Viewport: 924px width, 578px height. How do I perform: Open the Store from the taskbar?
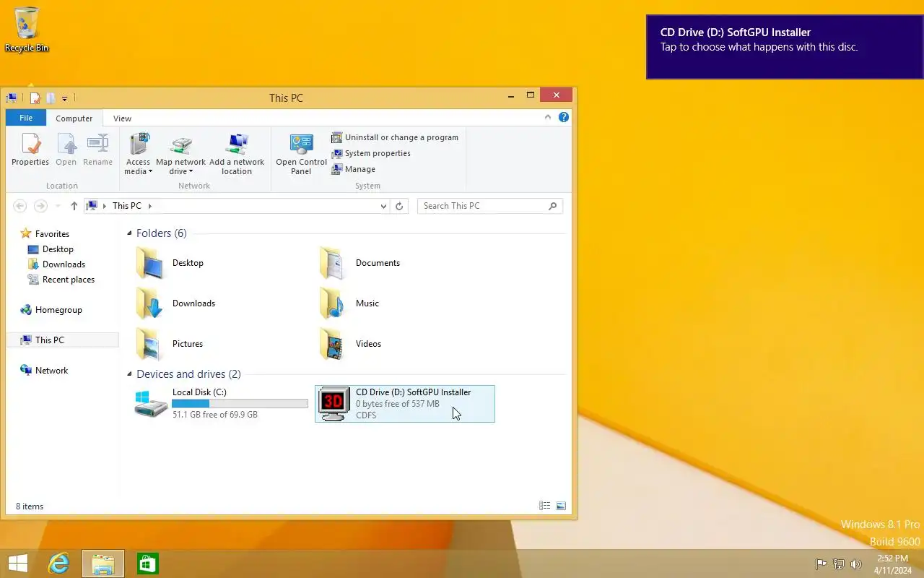pos(147,564)
